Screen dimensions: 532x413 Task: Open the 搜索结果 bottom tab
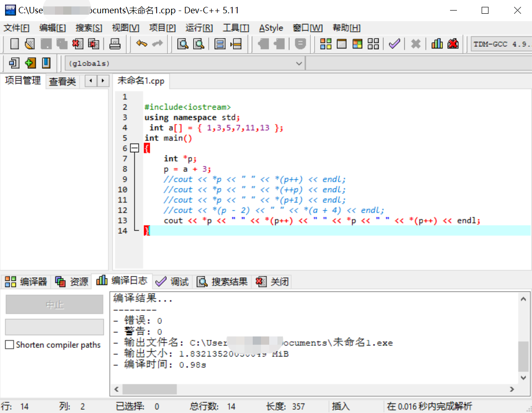[x=222, y=281]
